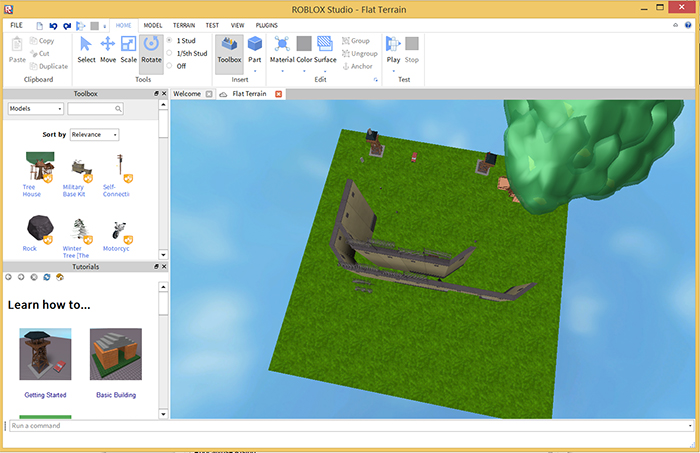The height and width of the screenshot is (453, 700).
Task: Switch to the Welcome document tab
Action: pos(187,94)
